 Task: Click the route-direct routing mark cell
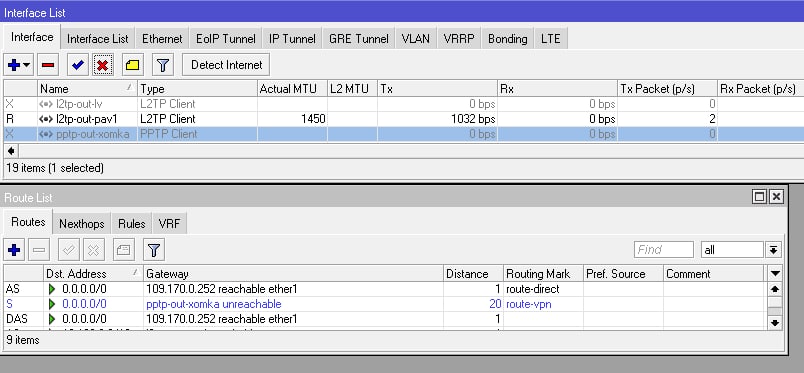(544, 289)
